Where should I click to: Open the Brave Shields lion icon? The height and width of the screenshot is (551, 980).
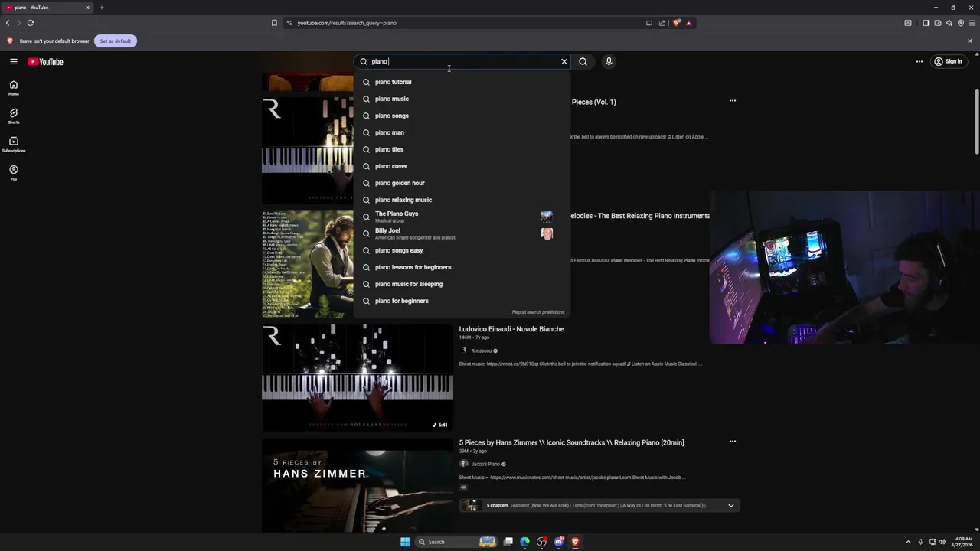(x=677, y=23)
